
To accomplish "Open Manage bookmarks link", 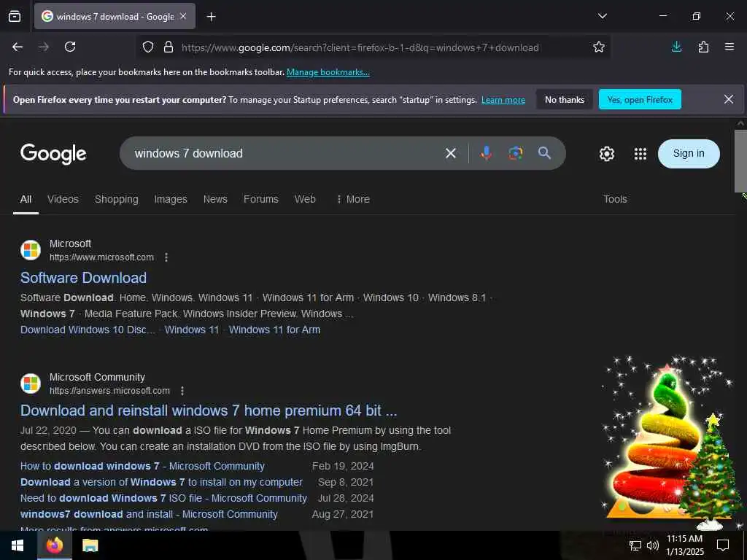I will (328, 72).
